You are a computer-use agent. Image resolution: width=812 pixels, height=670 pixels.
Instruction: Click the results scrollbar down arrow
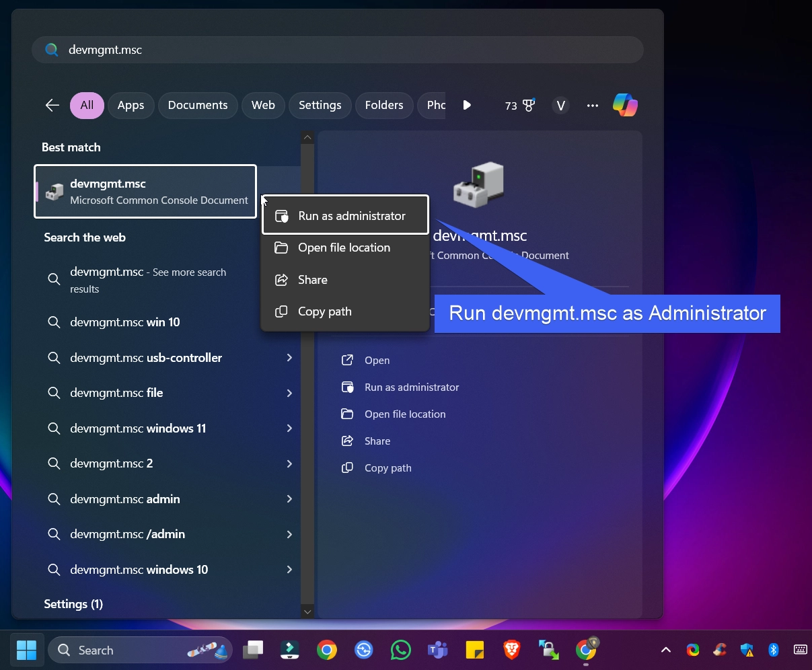(x=307, y=611)
